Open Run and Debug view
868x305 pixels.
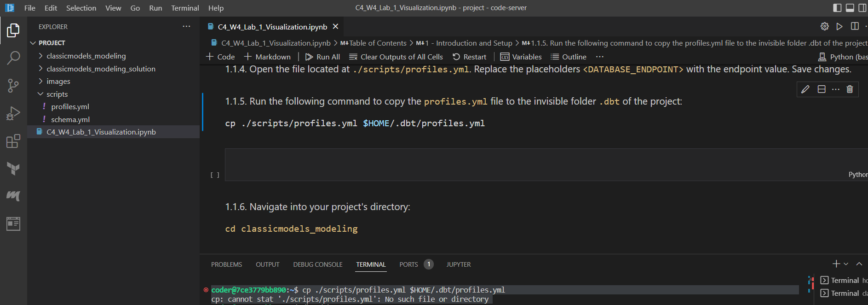click(13, 113)
